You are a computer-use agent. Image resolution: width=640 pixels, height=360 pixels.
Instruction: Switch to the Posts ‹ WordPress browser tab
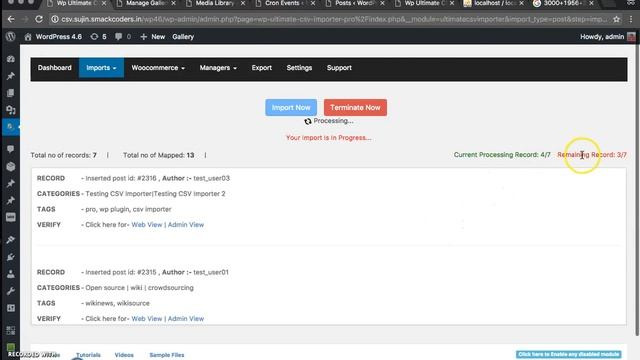354,3
